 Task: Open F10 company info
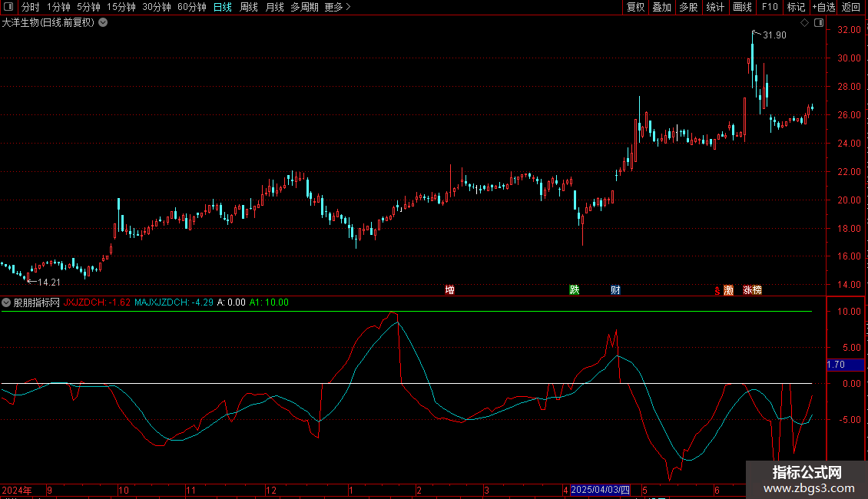click(x=770, y=7)
